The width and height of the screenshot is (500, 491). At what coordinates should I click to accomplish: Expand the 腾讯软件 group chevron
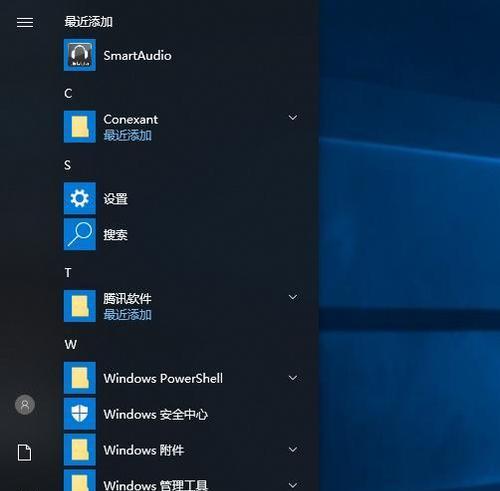[x=293, y=297]
